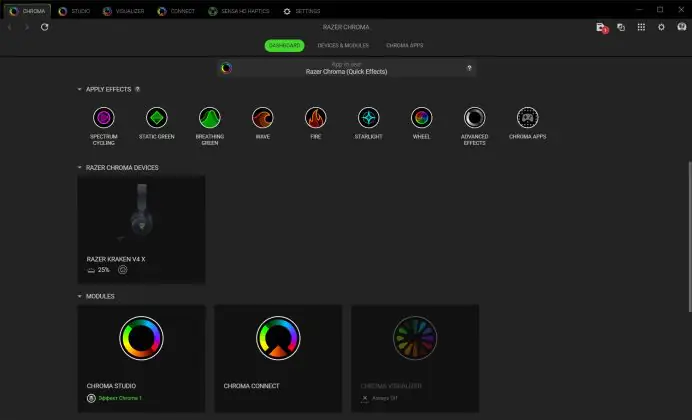Open notifications icon with red badge
Viewport: 692px width, 420px height.
pyautogui.click(x=602, y=27)
